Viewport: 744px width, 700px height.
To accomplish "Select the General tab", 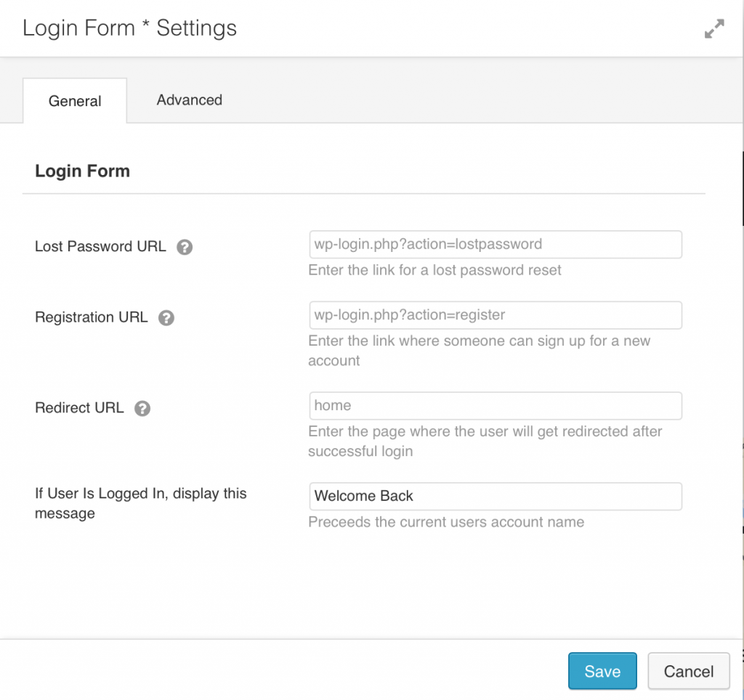I will (75, 101).
